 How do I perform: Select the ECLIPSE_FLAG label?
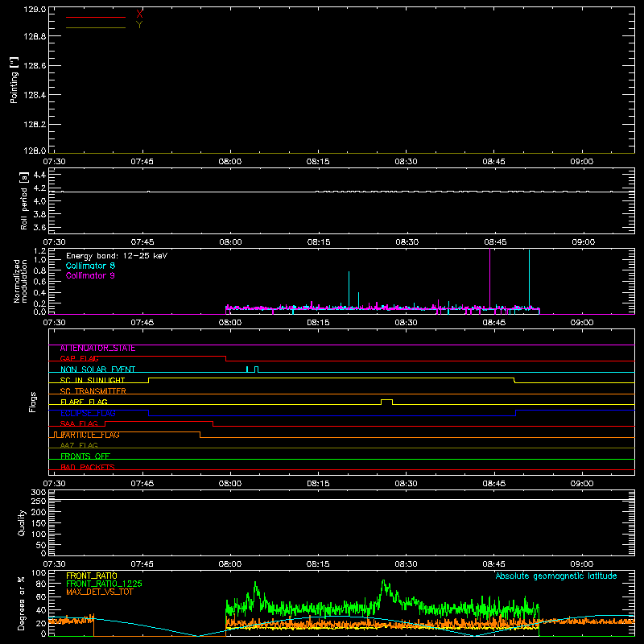click(x=88, y=413)
